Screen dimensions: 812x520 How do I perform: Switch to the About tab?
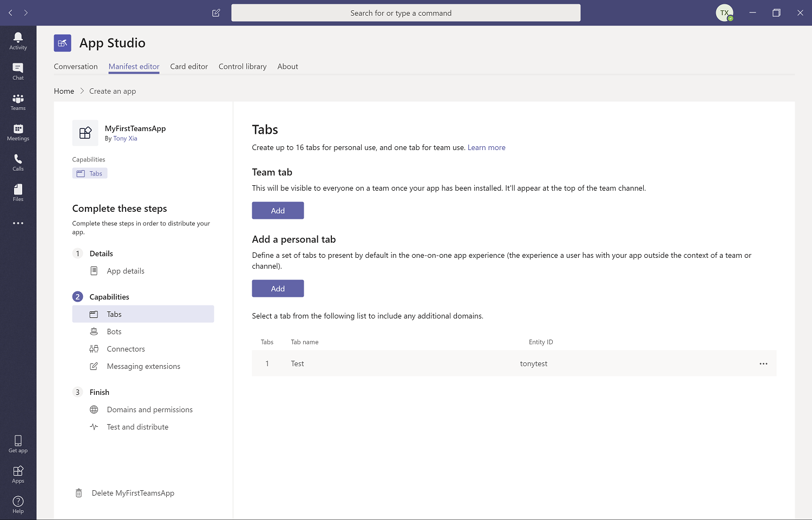pyautogui.click(x=287, y=67)
